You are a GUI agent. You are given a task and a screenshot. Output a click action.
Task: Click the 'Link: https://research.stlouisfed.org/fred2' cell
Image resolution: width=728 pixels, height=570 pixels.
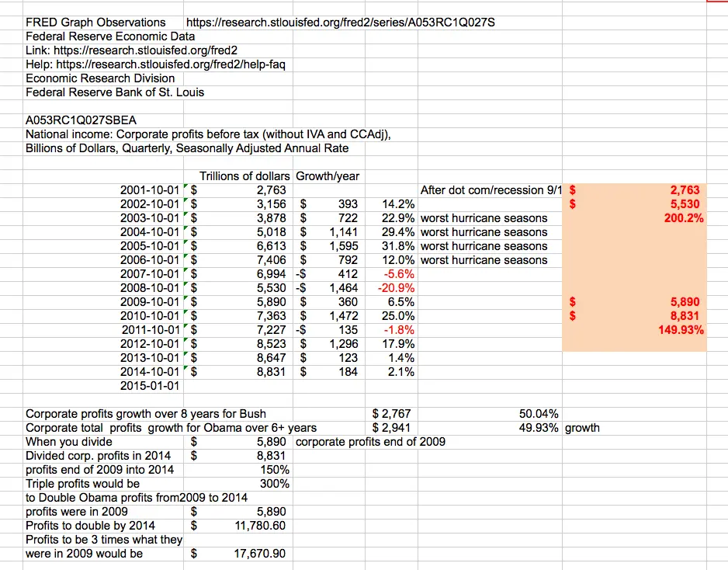tap(131, 50)
